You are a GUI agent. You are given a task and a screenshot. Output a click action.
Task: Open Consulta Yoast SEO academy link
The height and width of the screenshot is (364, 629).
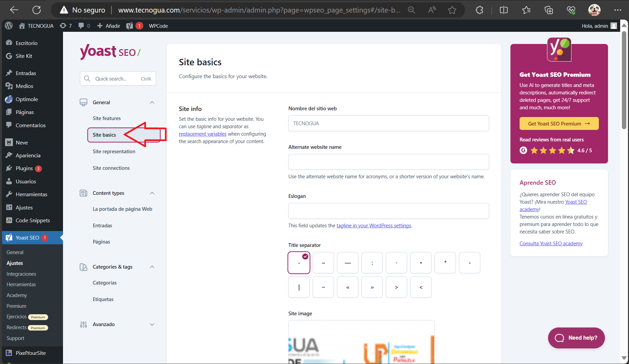pos(551,244)
